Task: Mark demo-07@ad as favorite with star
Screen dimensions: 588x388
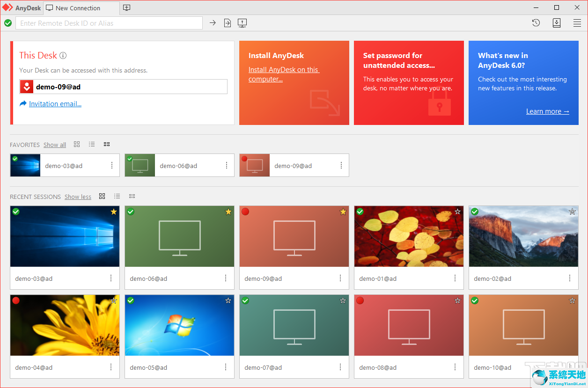Action: pyautogui.click(x=343, y=300)
